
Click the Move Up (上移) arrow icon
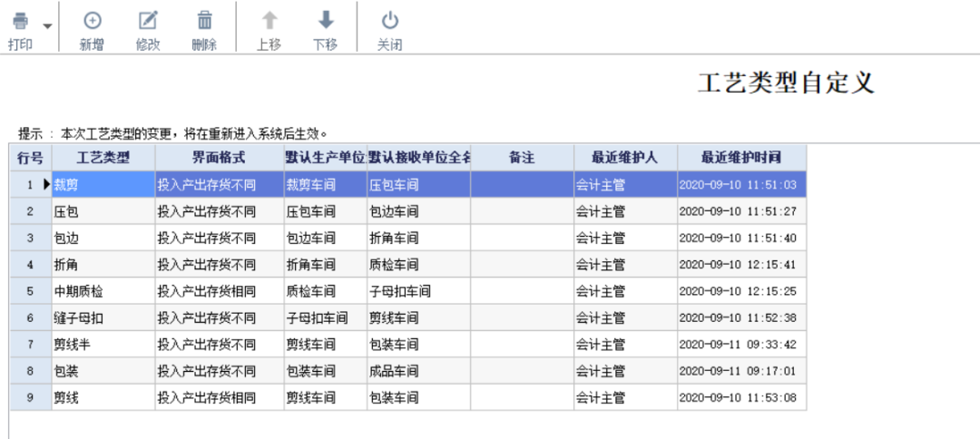click(269, 21)
